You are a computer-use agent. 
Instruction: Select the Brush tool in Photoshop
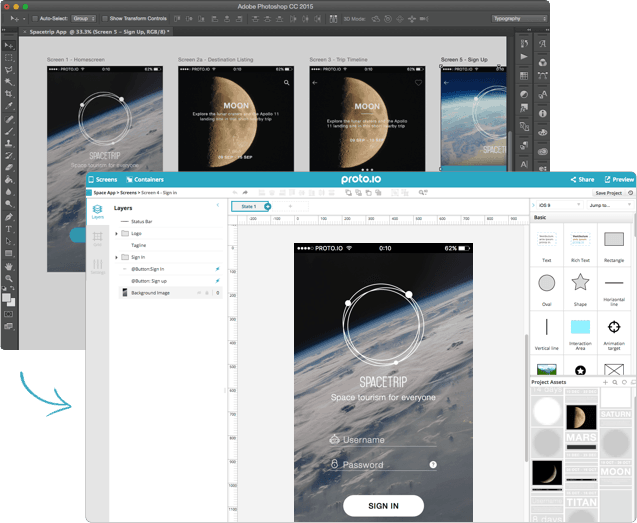point(9,131)
